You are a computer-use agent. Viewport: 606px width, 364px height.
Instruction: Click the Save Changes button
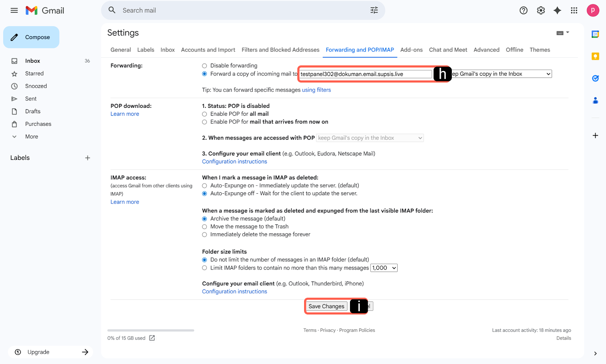pos(326,306)
